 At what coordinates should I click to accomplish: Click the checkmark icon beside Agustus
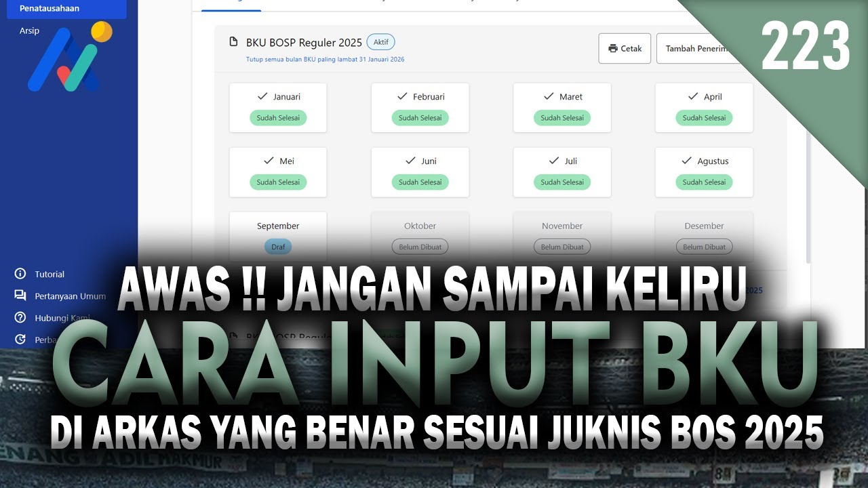point(686,161)
